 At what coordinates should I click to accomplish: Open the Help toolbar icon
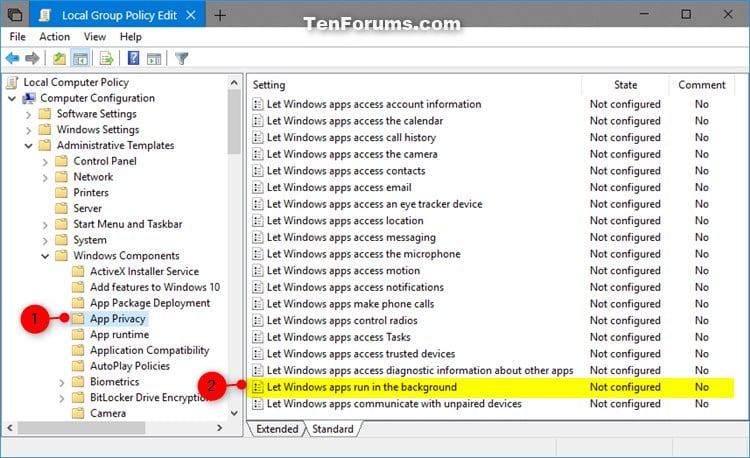pyautogui.click(x=133, y=58)
